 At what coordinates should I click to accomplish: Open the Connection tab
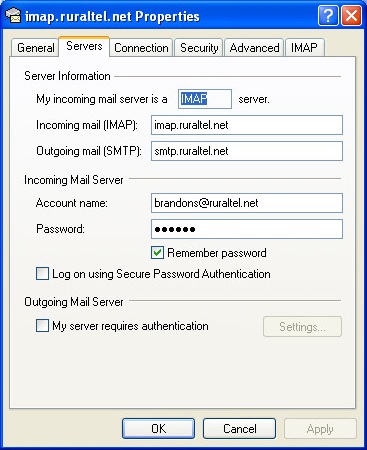pos(141,48)
